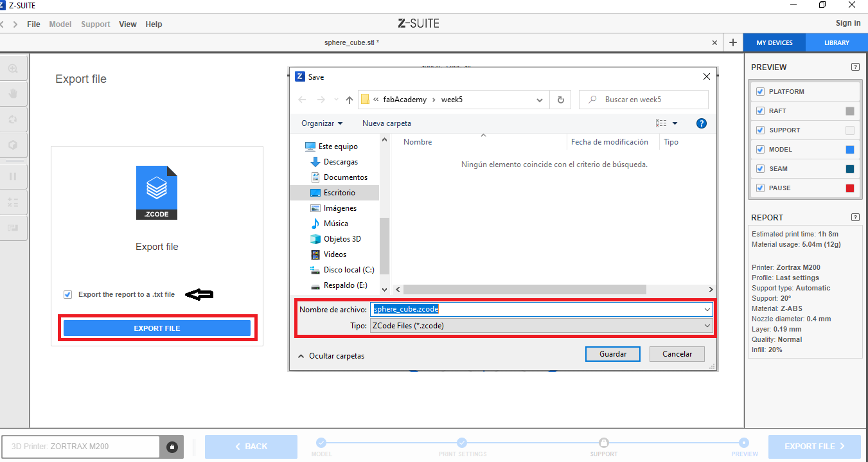Screen dimensions: 868x462
Task: Collapse folders with Ocultar carpetas
Action: pos(331,355)
